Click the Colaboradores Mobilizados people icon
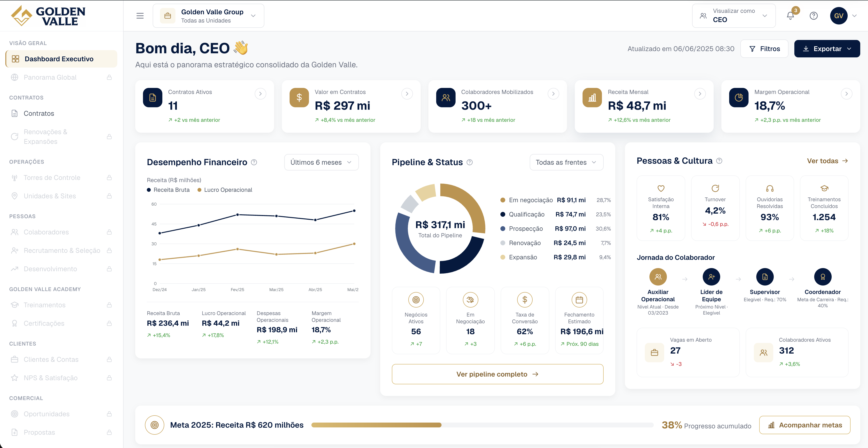The image size is (868, 448). (446, 98)
